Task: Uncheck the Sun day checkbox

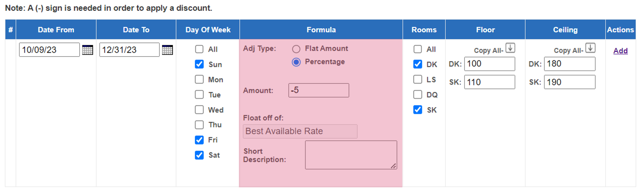Action: click(x=199, y=64)
